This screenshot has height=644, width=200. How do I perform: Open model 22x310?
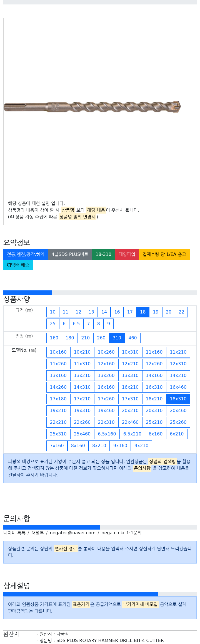point(106,422)
